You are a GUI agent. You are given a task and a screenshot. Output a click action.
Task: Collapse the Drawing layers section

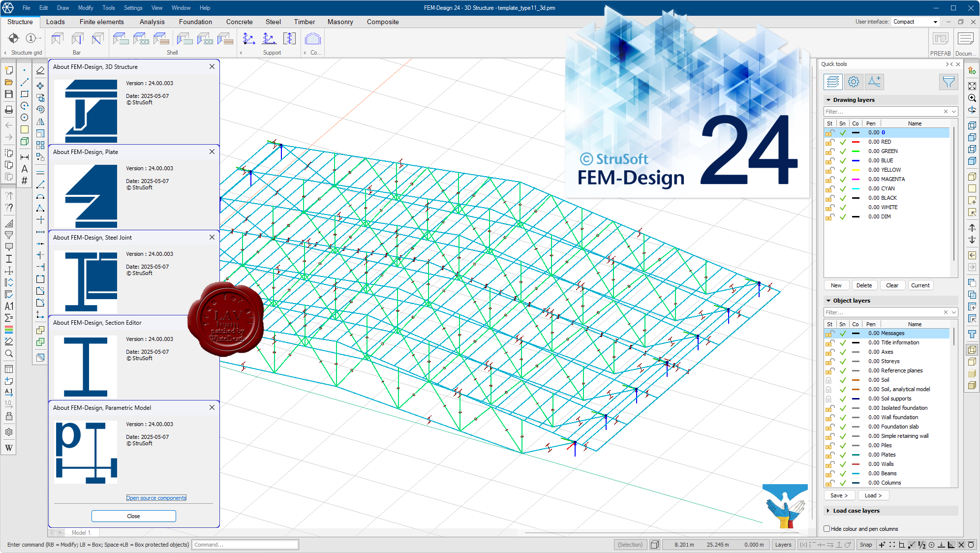coord(828,100)
